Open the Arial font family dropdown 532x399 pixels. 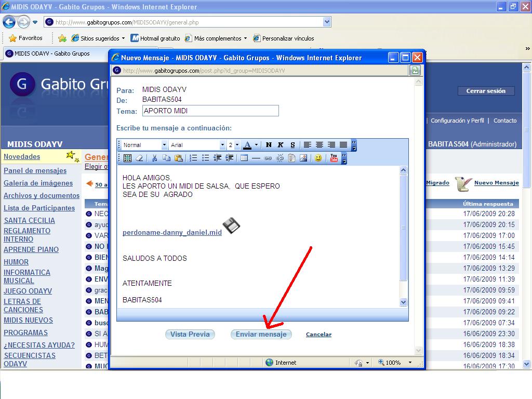(x=222, y=145)
